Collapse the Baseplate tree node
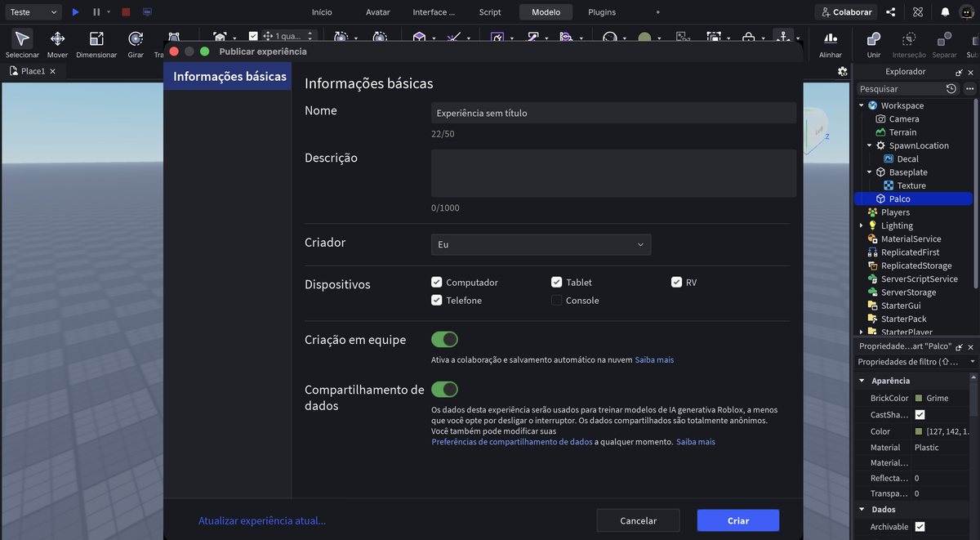This screenshot has height=540, width=980. coord(870,172)
